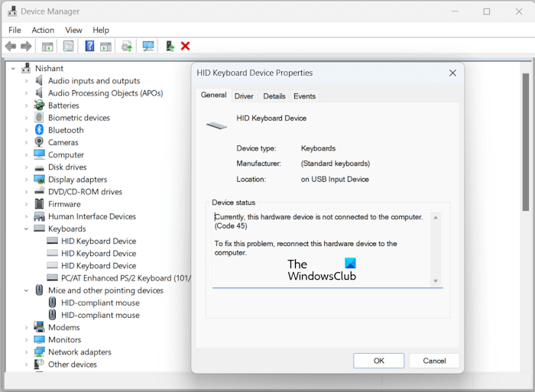
Task: Click the Cameras webcam icon
Action: click(39, 142)
